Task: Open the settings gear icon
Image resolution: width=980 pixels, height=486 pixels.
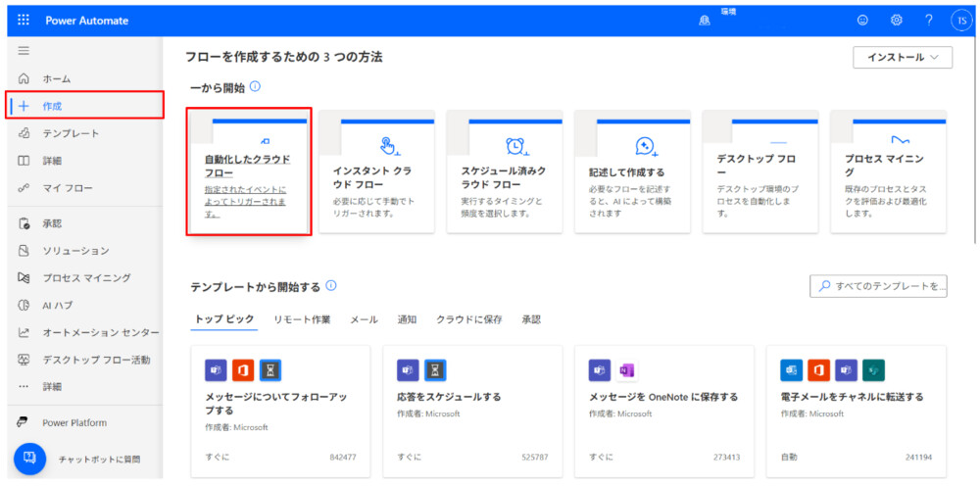Action: tap(896, 20)
